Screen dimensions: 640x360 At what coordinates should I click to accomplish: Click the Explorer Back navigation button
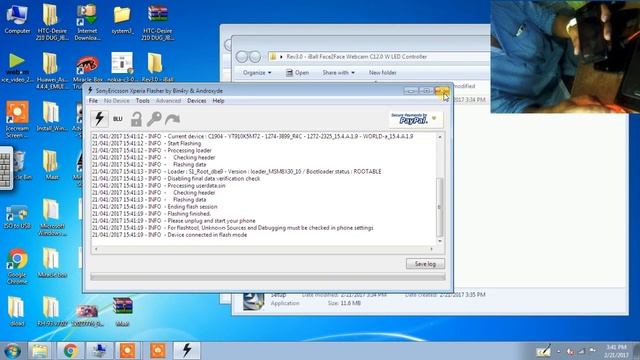[242, 57]
